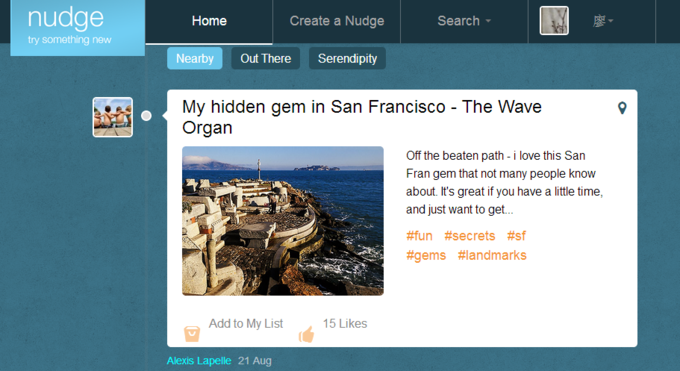Open the Wave Organ post title
Viewport: 680px width, 371px height.
(362, 117)
